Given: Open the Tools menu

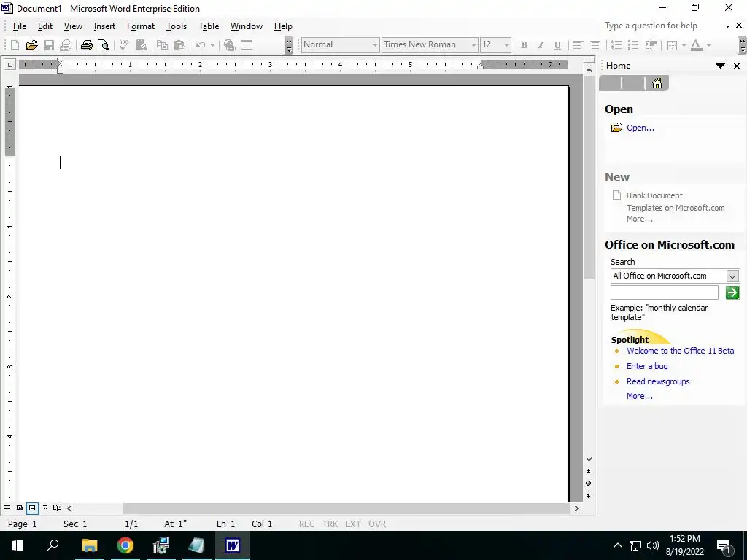Looking at the screenshot, I should click(177, 26).
